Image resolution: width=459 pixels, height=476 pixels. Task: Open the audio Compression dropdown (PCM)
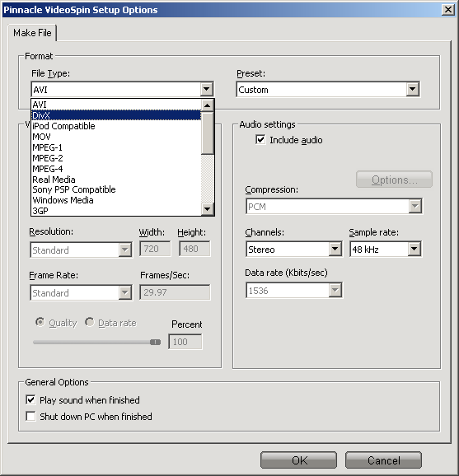[334, 207]
